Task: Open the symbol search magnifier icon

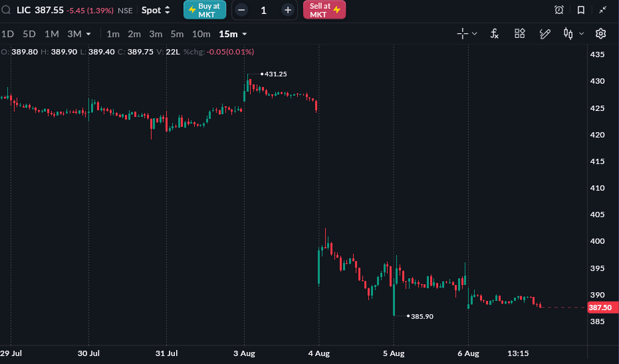Action: point(6,10)
